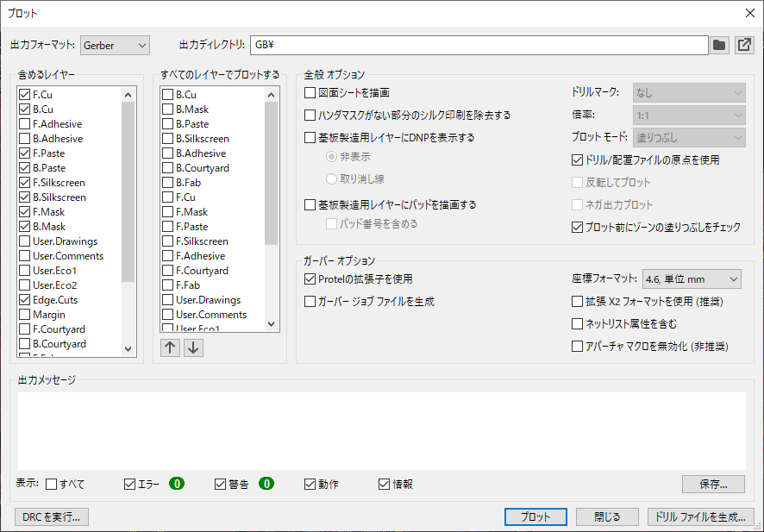This screenshot has height=532, width=764.
Task: Check F.Fab in plot-on-all-layers list
Action: pos(167,285)
